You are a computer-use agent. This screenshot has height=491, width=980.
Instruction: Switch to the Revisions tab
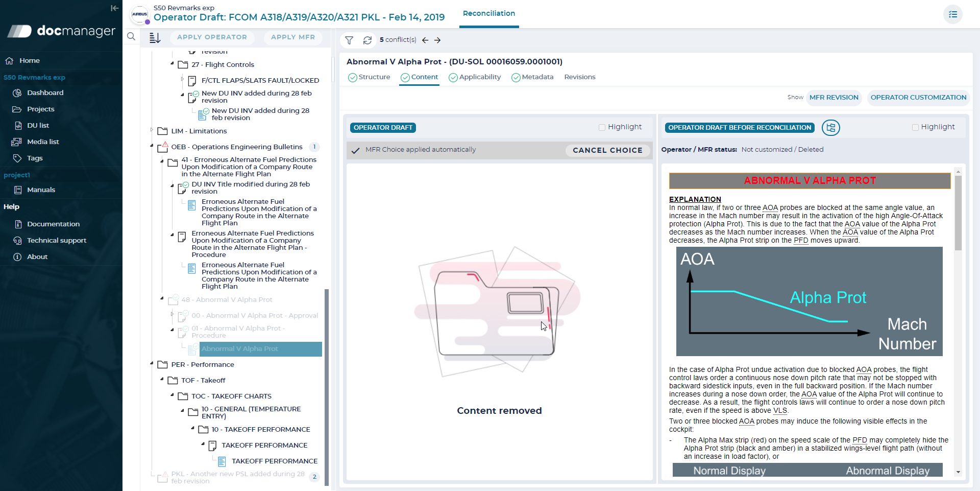[580, 77]
